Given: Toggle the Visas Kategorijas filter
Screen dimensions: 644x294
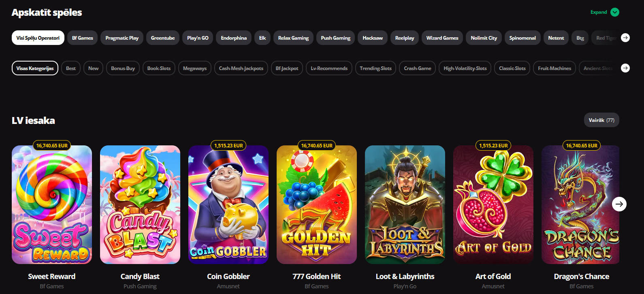Looking at the screenshot, I should coord(35,68).
